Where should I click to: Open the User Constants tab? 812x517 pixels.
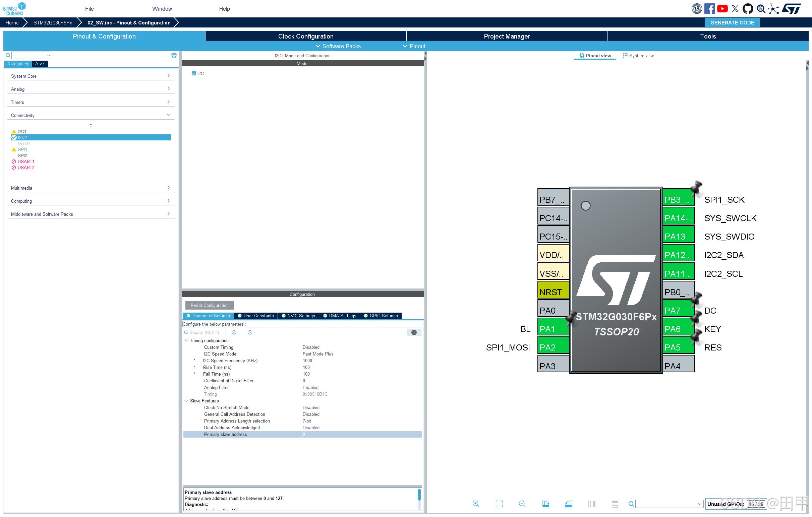click(x=256, y=316)
